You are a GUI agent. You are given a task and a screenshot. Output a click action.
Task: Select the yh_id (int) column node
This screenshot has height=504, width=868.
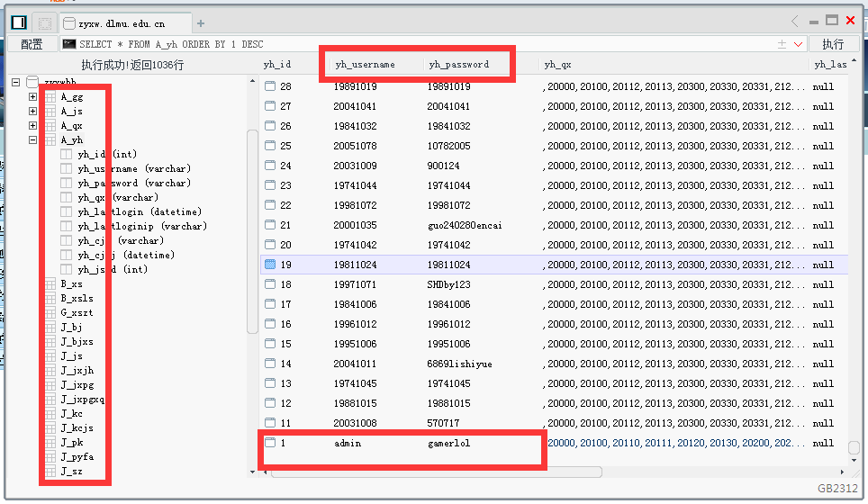click(x=107, y=155)
